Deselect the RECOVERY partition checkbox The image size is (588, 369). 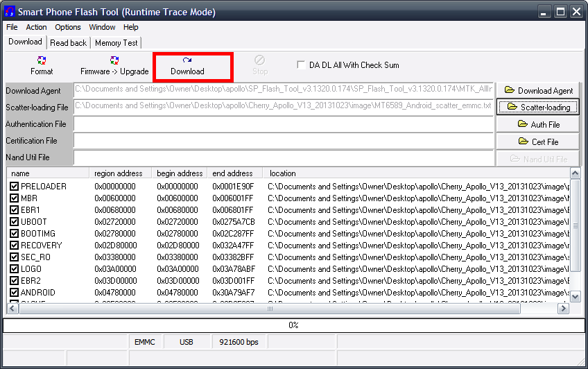click(15, 246)
